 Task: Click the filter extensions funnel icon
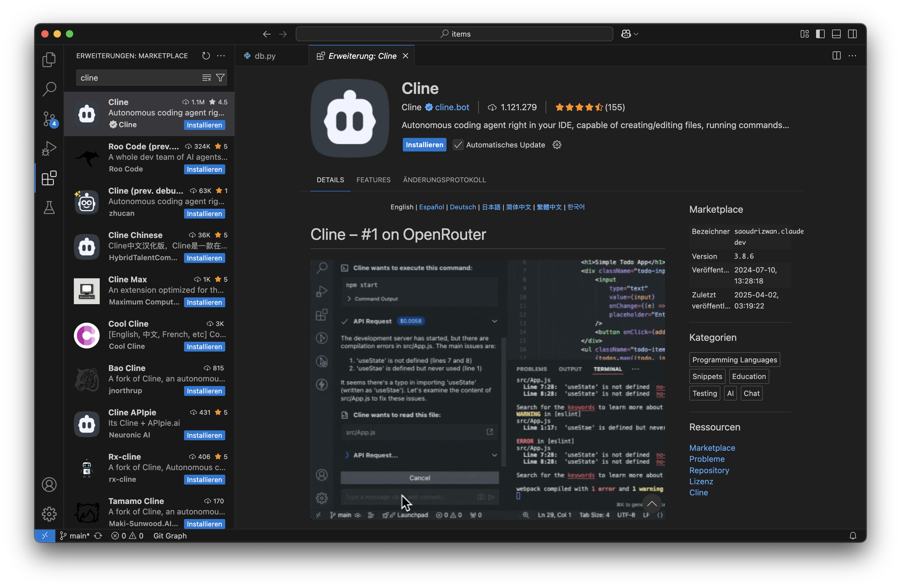(x=220, y=78)
